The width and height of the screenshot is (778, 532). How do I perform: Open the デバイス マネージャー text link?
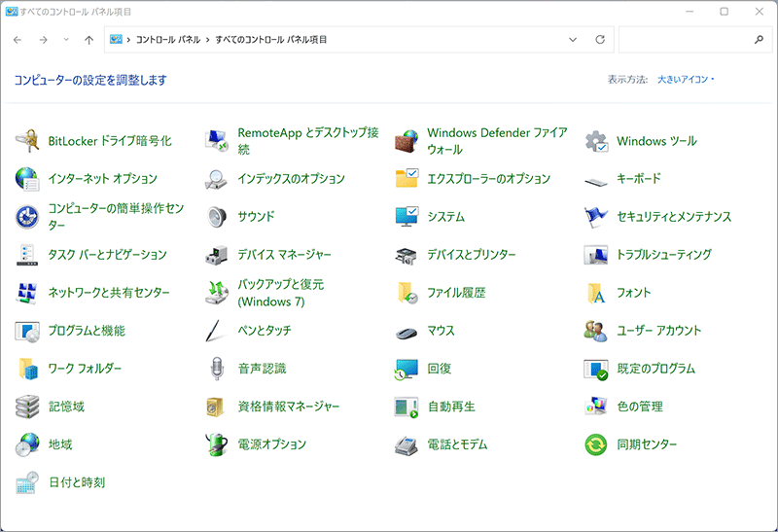click(284, 255)
